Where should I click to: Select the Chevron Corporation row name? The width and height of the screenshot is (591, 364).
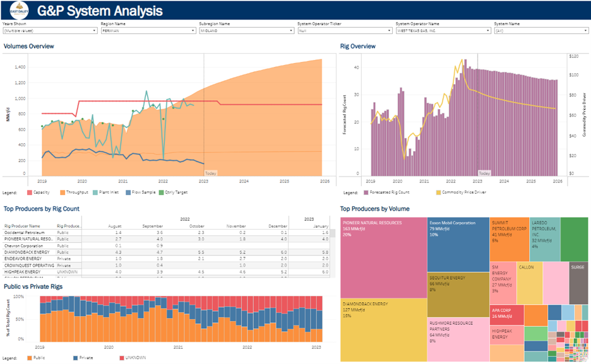(x=24, y=246)
